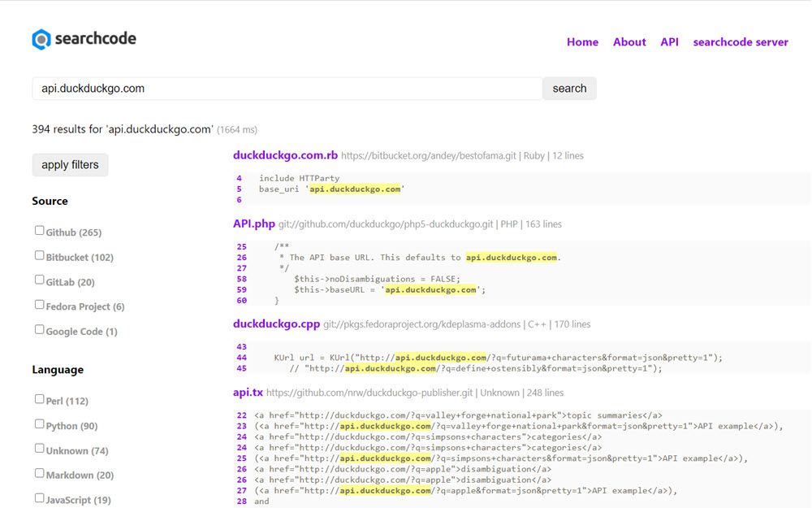Tick the Google Code source checkbox

click(40, 329)
